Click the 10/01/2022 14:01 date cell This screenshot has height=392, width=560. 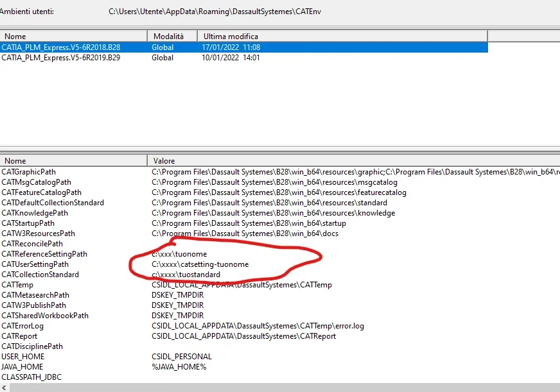pyautogui.click(x=231, y=58)
